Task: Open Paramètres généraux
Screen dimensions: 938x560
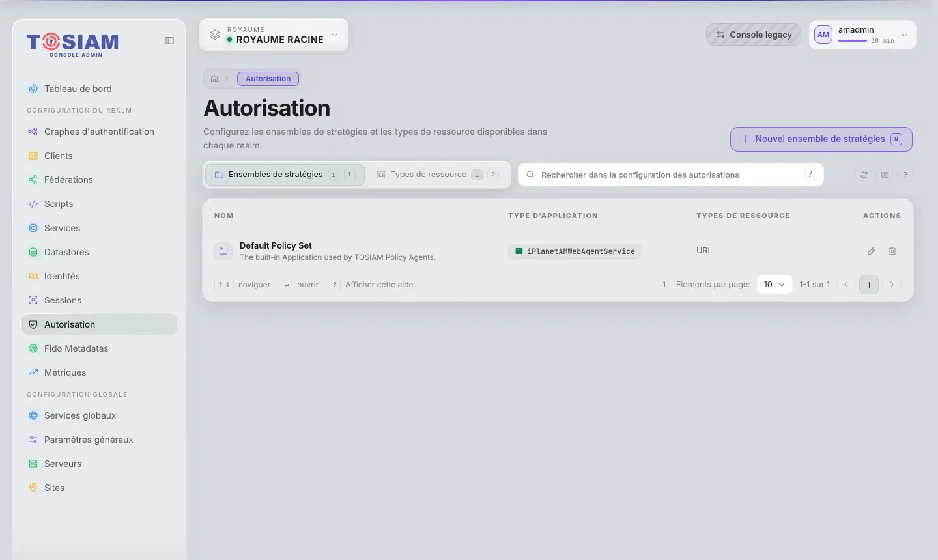Action: point(99,440)
